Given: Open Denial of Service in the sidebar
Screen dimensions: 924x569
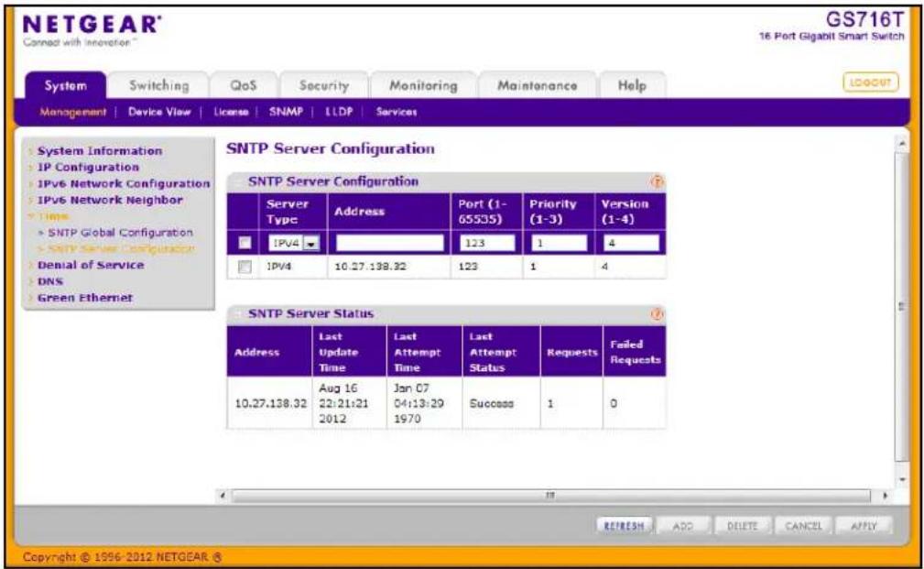Looking at the screenshot, I should [x=91, y=266].
